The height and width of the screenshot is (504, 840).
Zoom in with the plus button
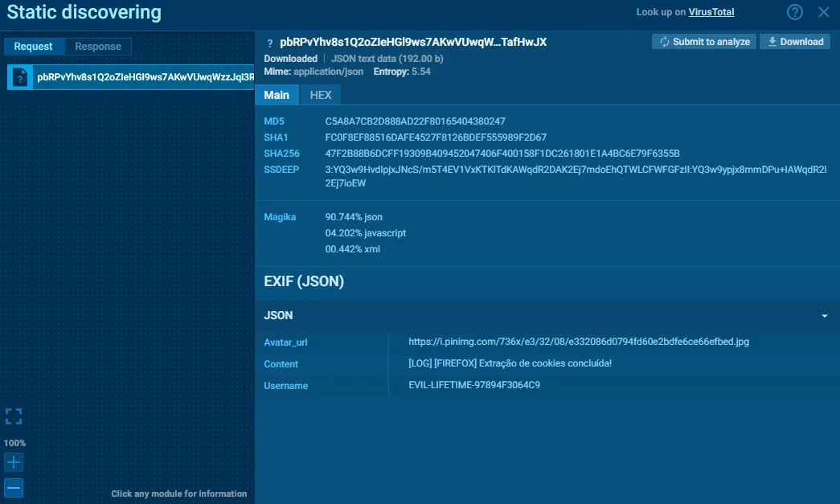click(x=14, y=462)
